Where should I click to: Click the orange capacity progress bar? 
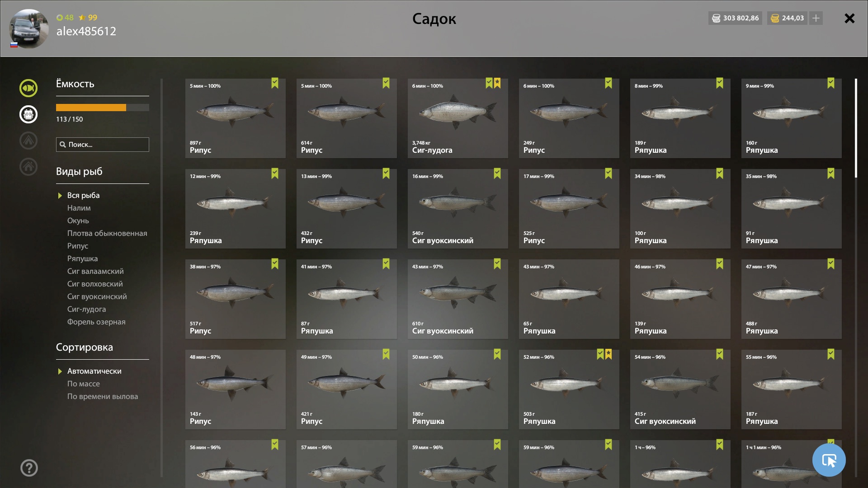[x=103, y=108]
